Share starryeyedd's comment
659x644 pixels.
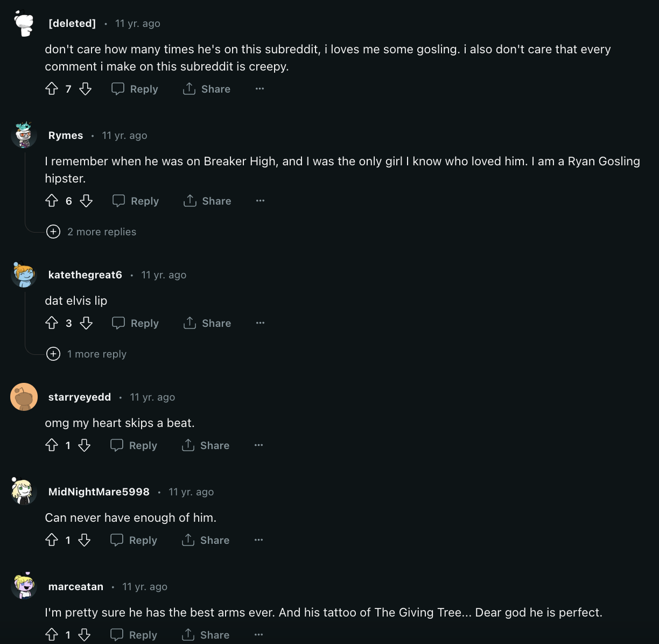pos(206,445)
